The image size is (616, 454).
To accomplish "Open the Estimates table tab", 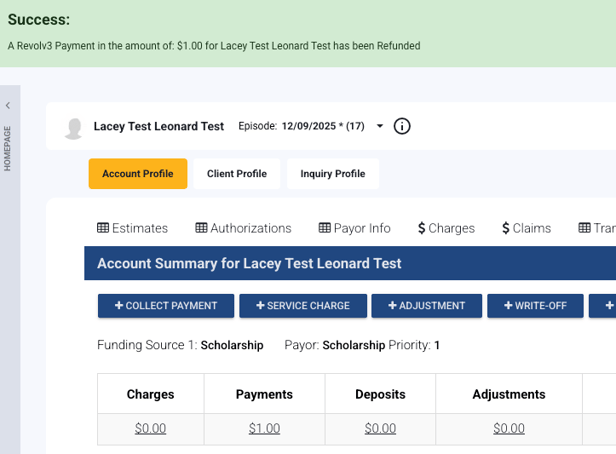I will pos(132,228).
